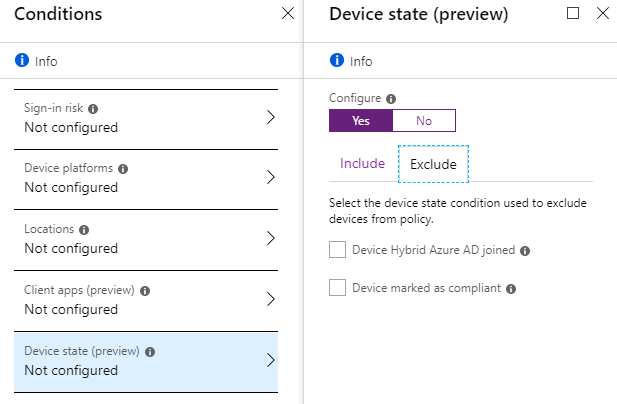Check Device marked as compliant box
The image size is (617, 404).
(x=338, y=288)
